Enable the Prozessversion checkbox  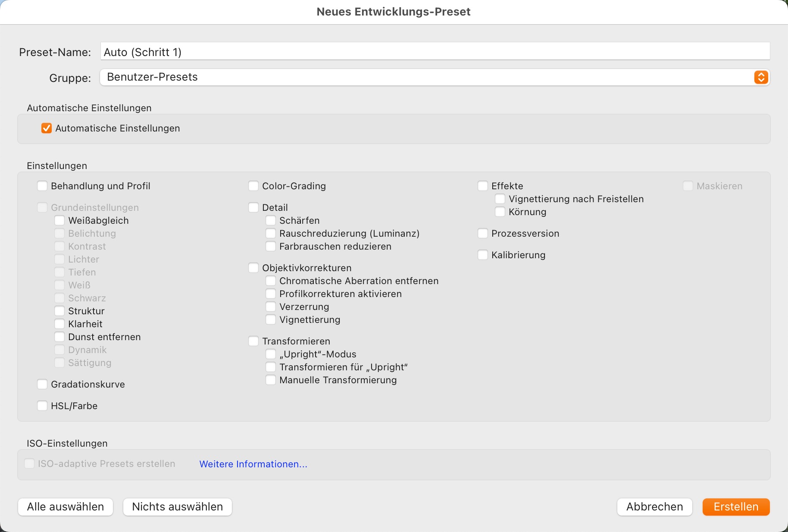[x=483, y=234]
